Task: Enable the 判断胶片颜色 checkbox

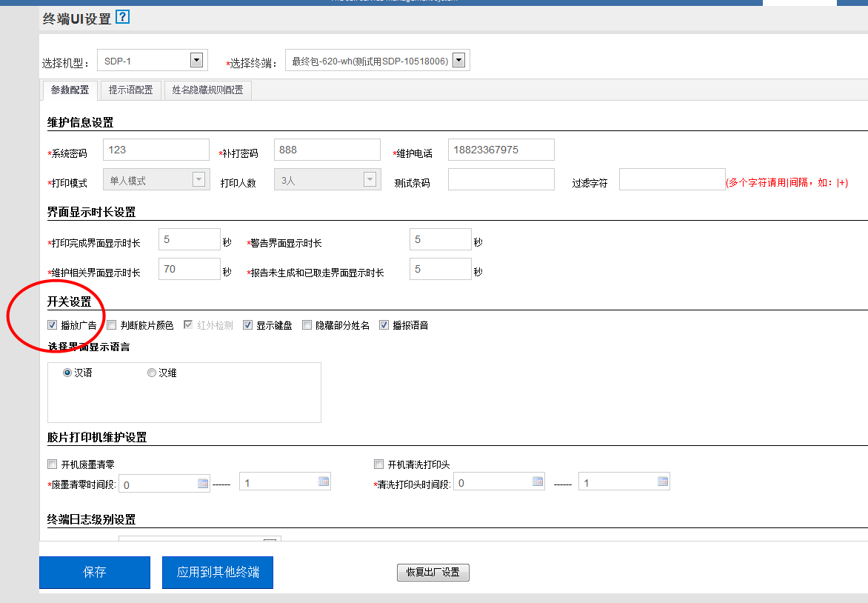Action: (112, 324)
